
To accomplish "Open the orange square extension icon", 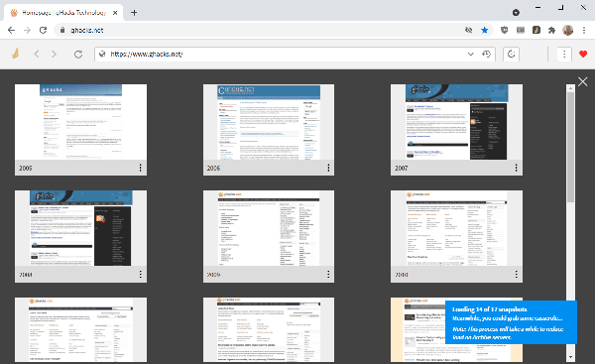I will 535,30.
